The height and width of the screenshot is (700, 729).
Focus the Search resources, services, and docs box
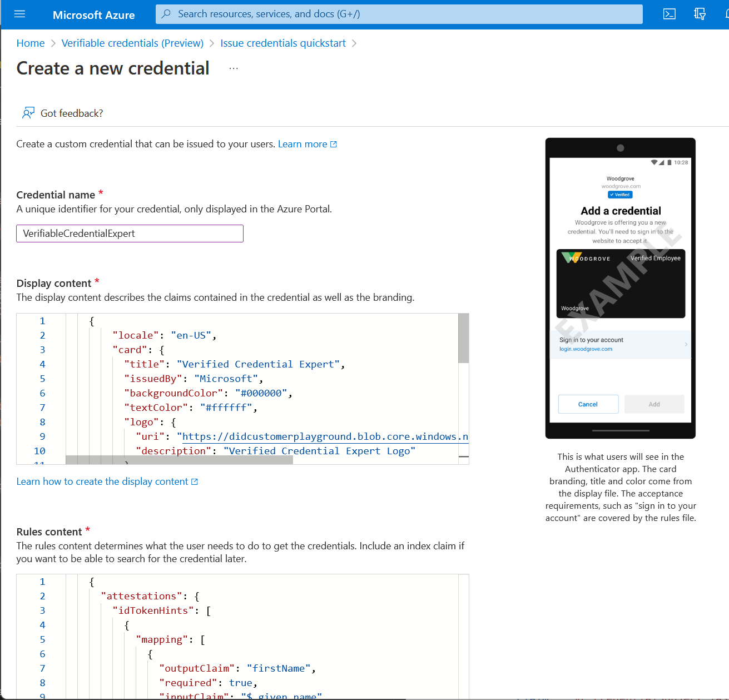pyautogui.click(x=399, y=14)
